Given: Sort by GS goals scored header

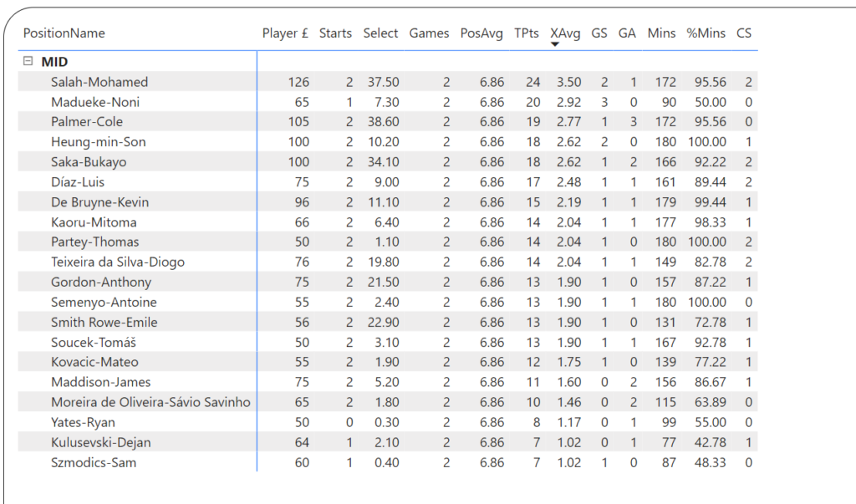Looking at the screenshot, I should tap(599, 33).
